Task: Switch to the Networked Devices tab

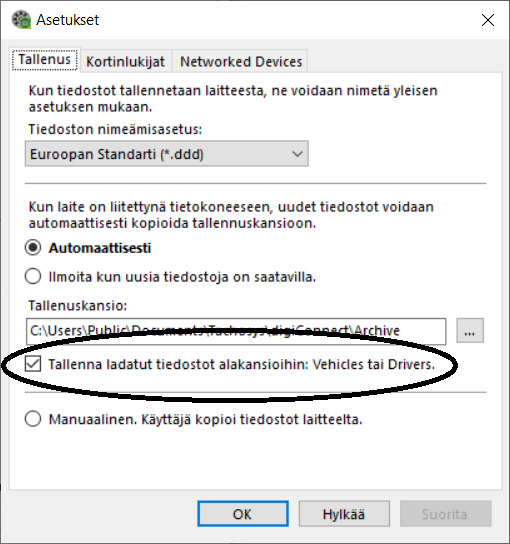Action: click(241, 61)
